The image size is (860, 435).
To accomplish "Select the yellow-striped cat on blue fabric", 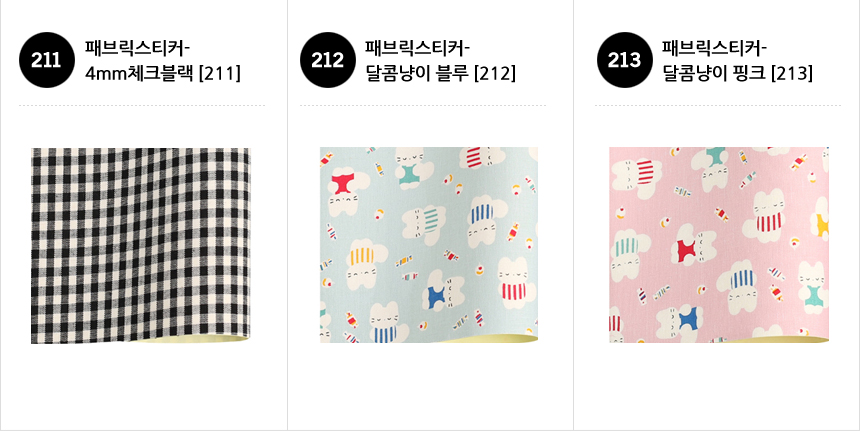I will (x=363, y=263).
